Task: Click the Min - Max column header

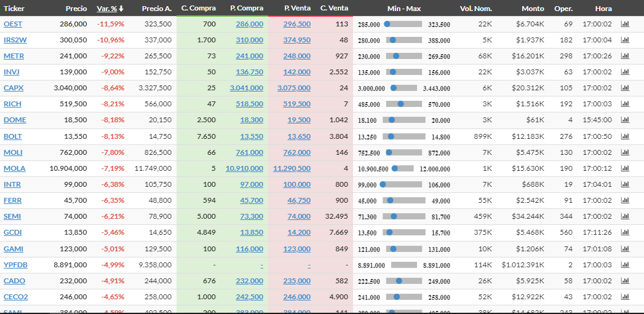Action: point(403,9)
